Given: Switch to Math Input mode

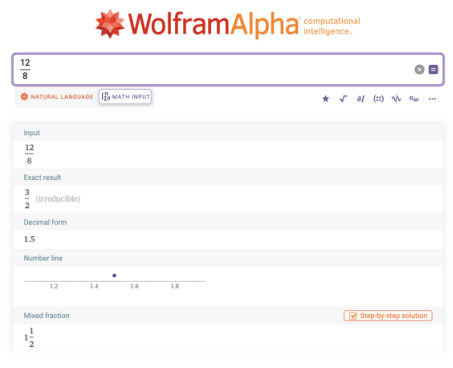Looking at the screenshot, I should 125,97.
